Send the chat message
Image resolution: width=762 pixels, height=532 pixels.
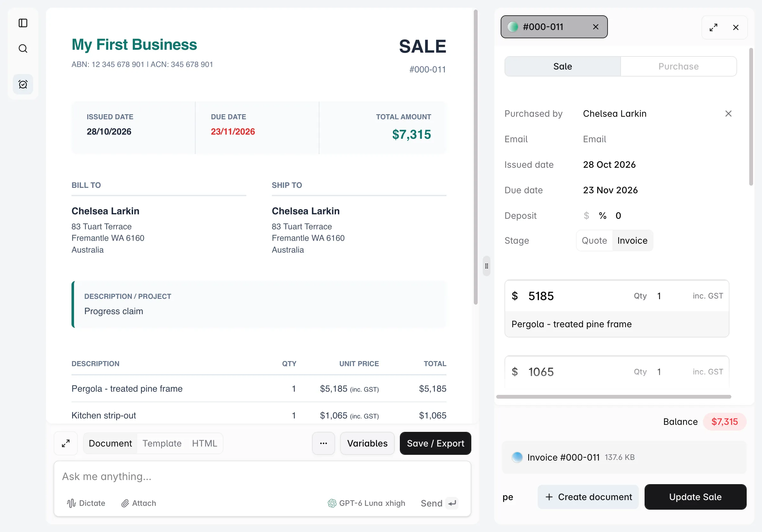pyautogui.click(x=439, y=503)
